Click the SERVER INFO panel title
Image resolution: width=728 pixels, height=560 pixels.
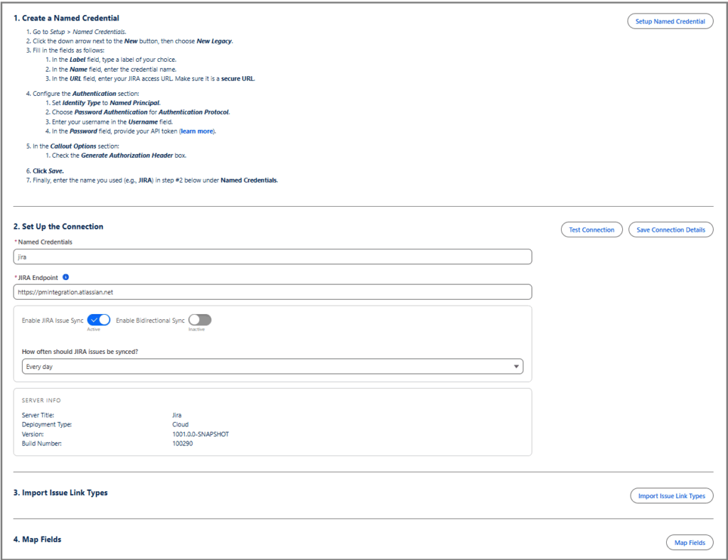(42, 400)
